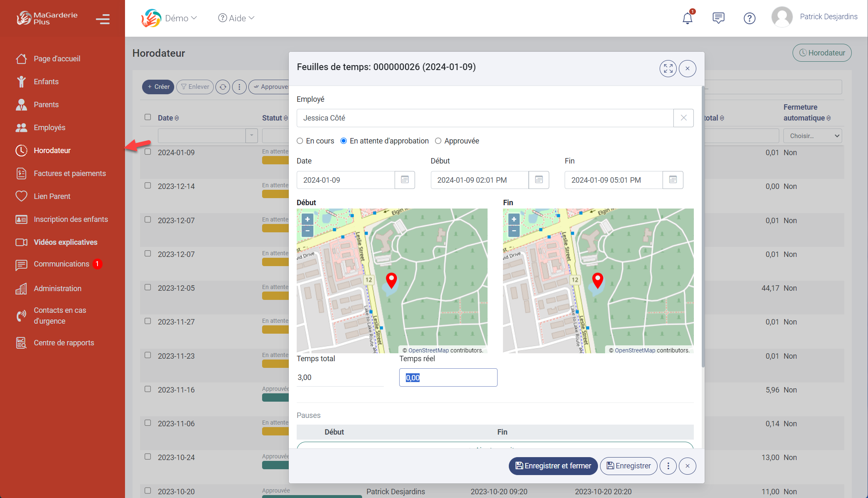Open the Choisir fermeture automatique dropdown
868x498 pixels.
[x=812, y=136]
